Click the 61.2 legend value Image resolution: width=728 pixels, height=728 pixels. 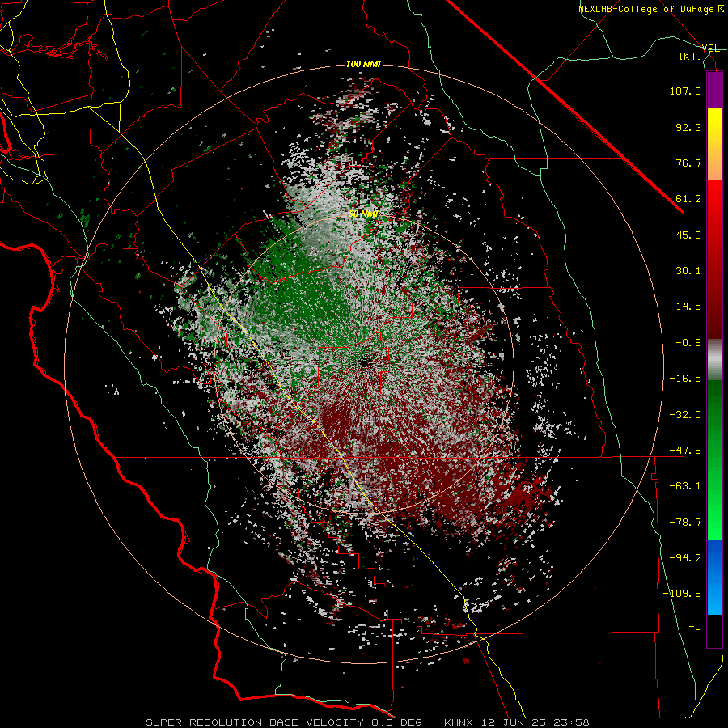(688, 199)
